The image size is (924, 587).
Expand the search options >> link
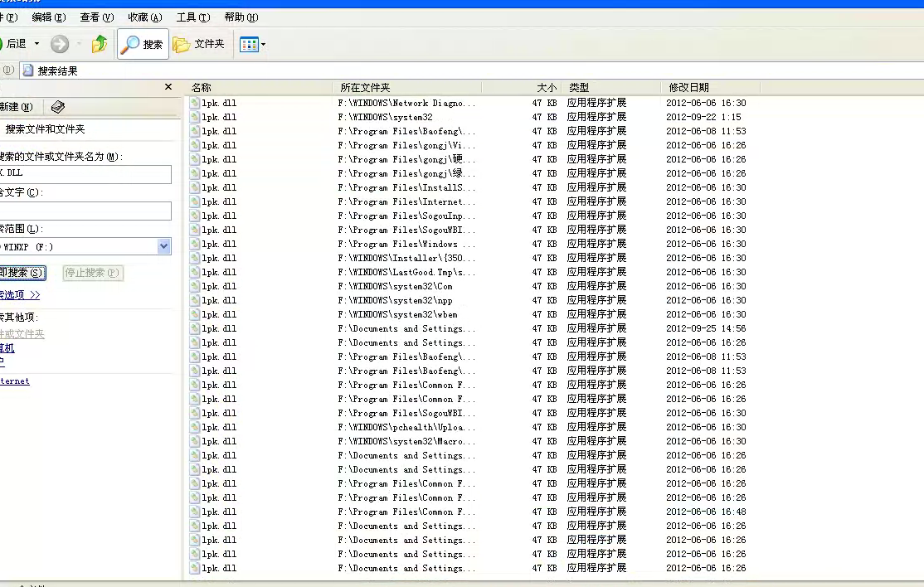pyautogui.click(x=20, y=294)
